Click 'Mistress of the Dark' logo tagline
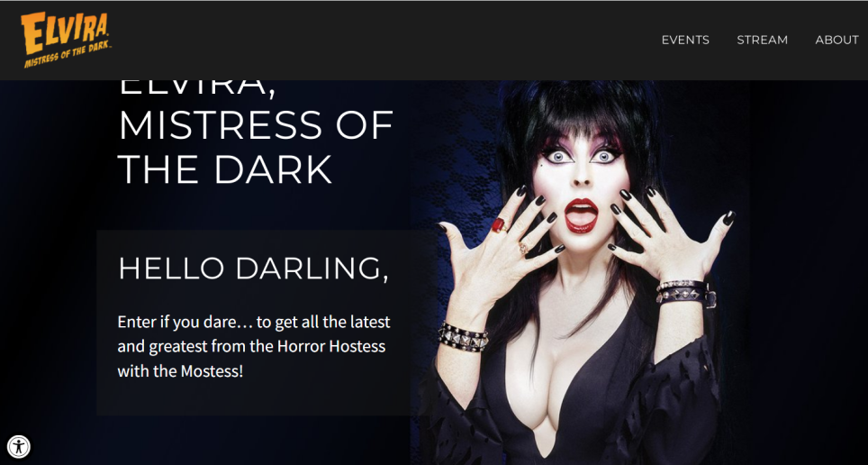This screenshot has width=868, height=465. point(67,54)
